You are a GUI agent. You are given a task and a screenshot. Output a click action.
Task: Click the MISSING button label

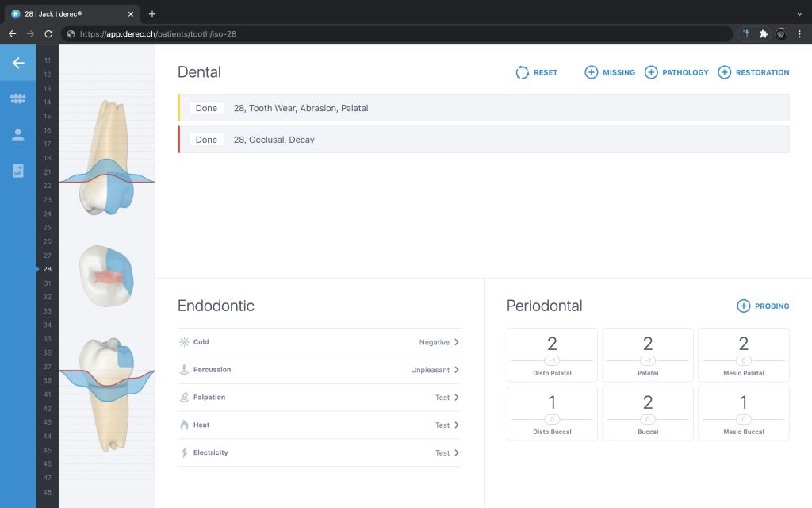619,72
